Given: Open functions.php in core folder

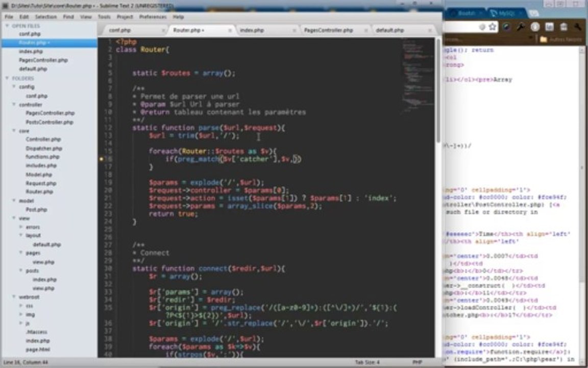Looking at the screenshot, I should [42, 157].
